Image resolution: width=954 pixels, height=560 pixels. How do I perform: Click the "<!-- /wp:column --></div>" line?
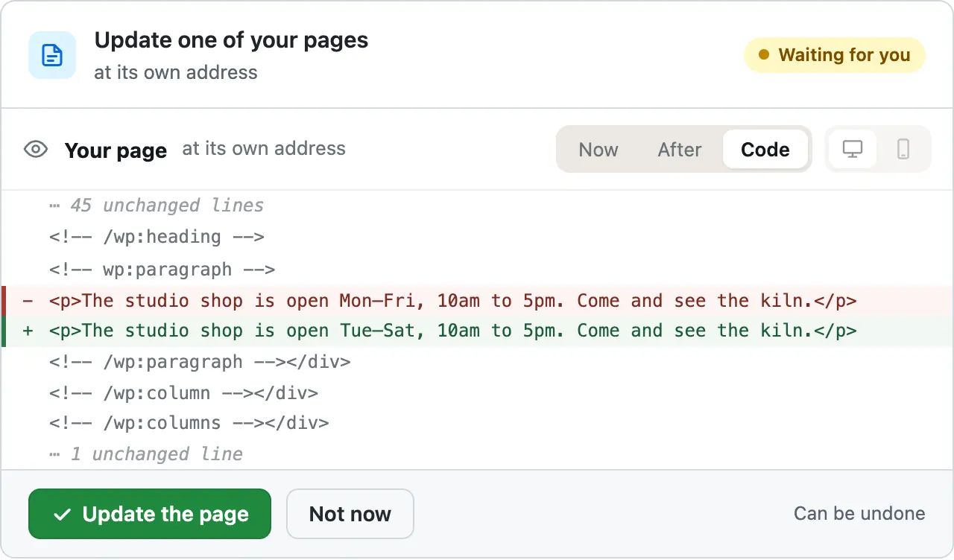pyautogui.click(x=184, y=392)
